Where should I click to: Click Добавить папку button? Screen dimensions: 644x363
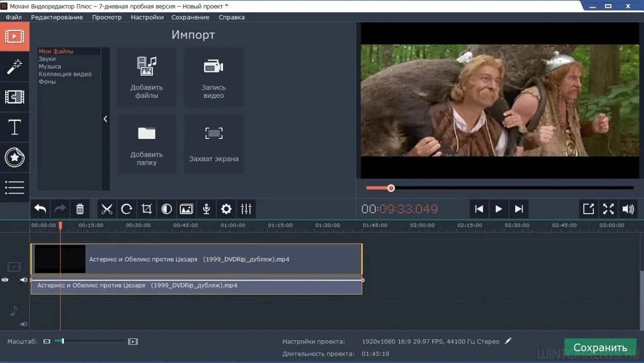coord(147,144)
